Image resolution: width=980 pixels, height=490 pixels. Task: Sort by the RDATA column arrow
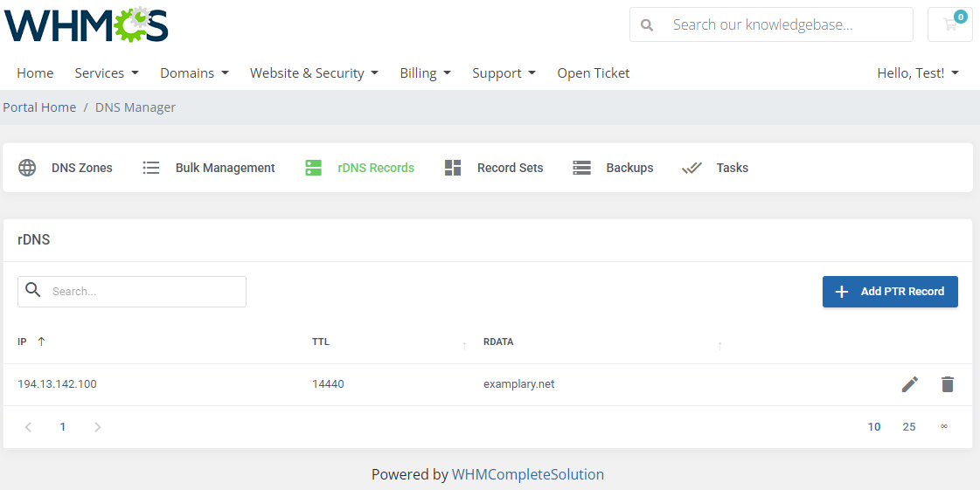[x=720, y=345]
